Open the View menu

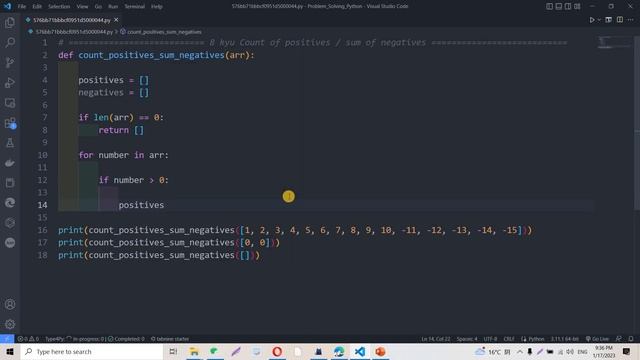82,7
